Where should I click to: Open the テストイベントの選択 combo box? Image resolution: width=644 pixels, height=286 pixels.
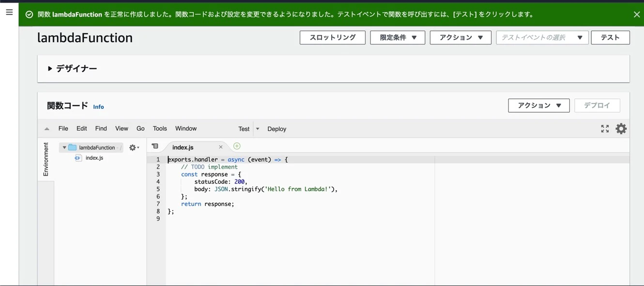[542, 37]
